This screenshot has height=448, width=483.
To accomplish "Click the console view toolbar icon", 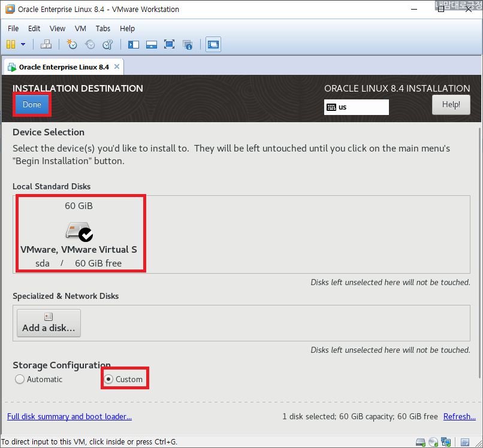I will (213, 45).
